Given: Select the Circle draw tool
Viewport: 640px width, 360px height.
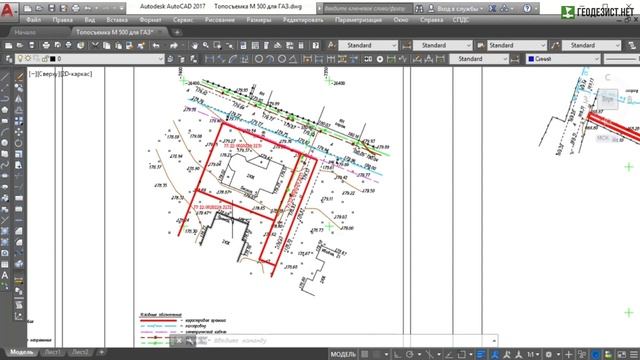Looking at the screenshot, I should [x=5, y=143].
